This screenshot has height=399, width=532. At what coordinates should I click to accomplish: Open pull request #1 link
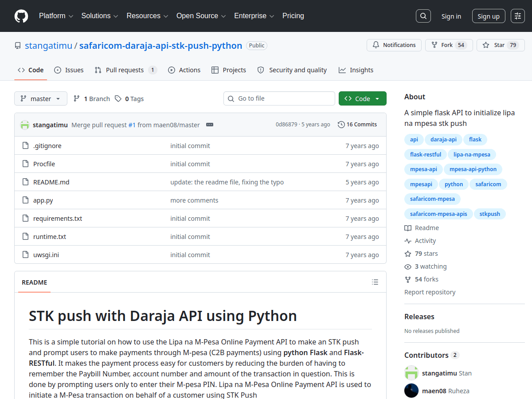pyautogui.click(x=132, y=125)
